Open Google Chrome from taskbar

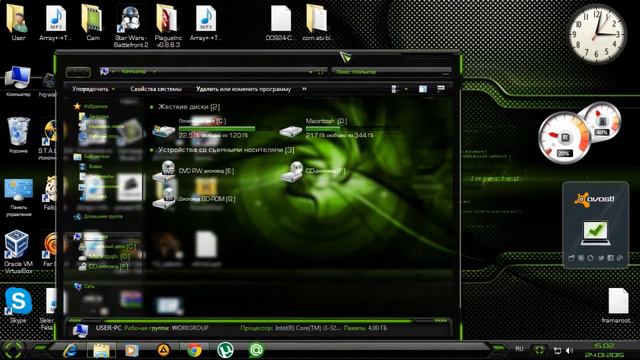coord(194,350)
